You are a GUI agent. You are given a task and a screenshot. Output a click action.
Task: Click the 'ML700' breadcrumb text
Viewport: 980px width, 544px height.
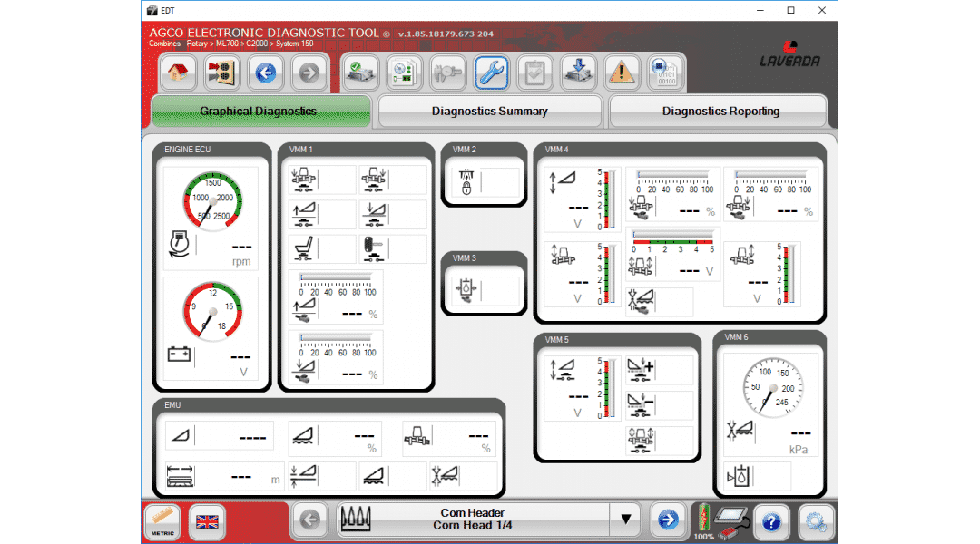click(227, 44)
